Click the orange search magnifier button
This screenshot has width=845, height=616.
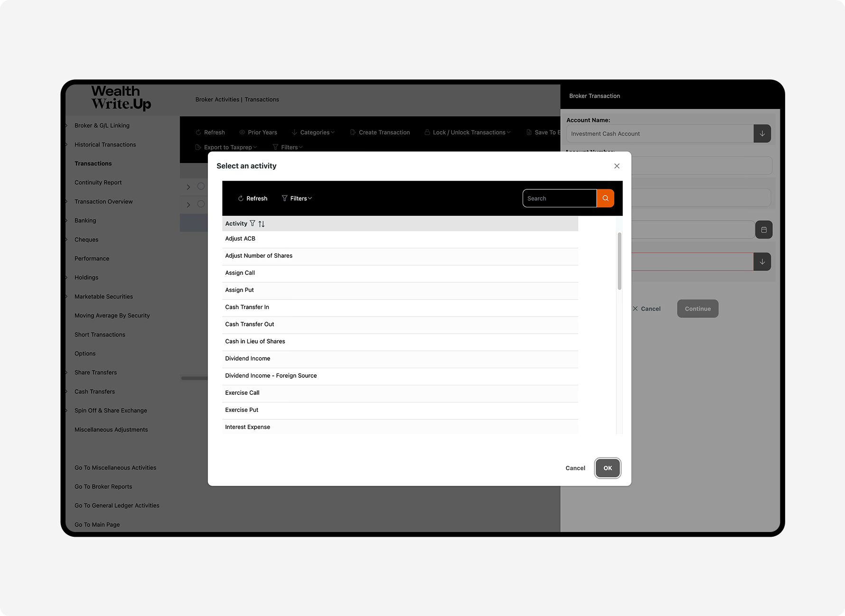pos(605,198)
